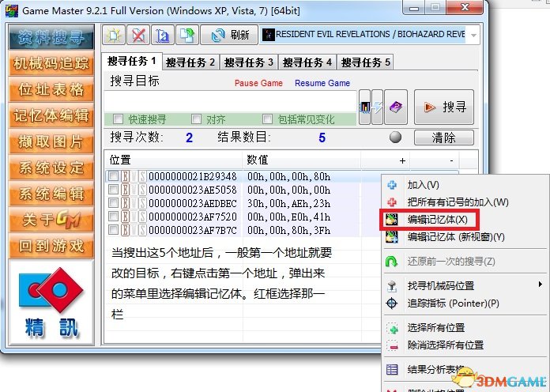Select the 资料搜寻 sidebar header
This screenshot has width=550, height=392.
[51, 37]
